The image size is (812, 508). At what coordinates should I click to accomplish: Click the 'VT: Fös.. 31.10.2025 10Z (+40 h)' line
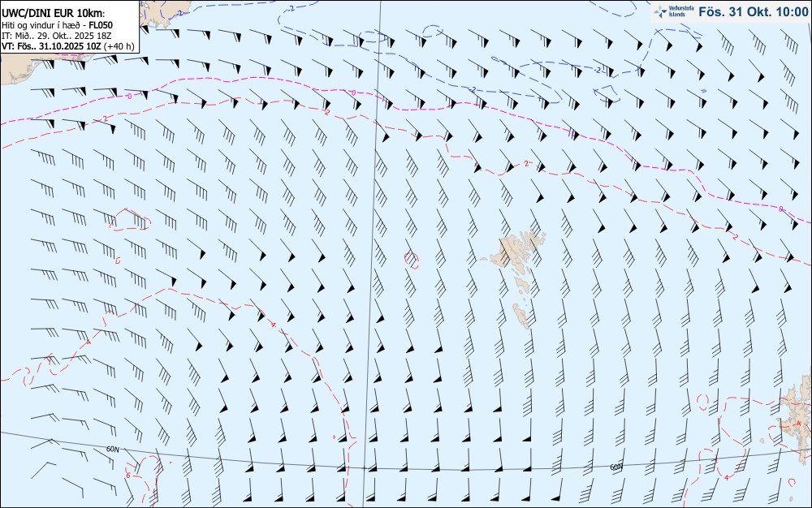point(68,46)
